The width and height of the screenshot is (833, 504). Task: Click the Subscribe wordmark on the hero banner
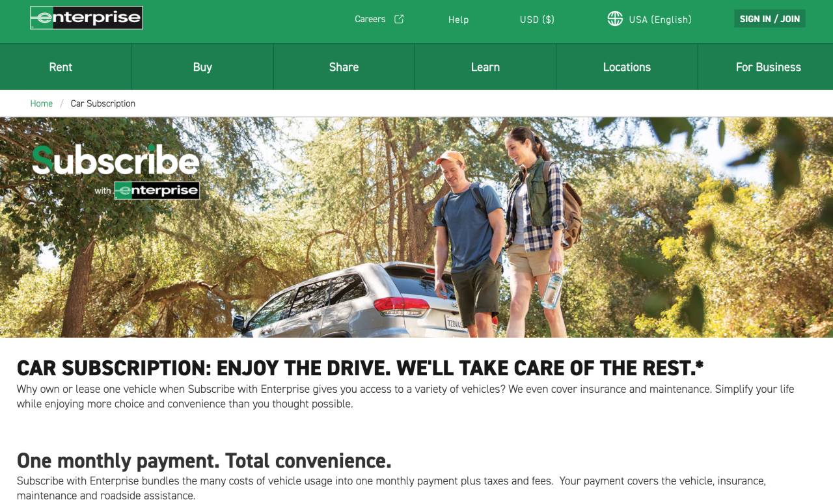point(116,161)
